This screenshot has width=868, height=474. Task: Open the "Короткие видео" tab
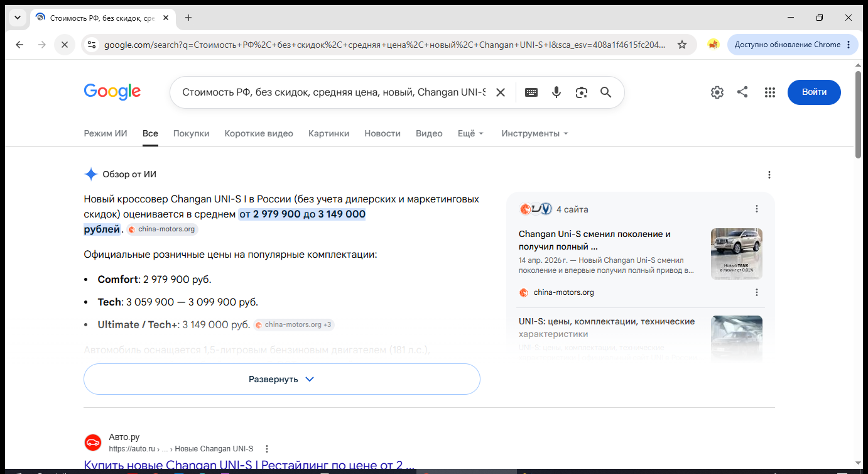259,133
